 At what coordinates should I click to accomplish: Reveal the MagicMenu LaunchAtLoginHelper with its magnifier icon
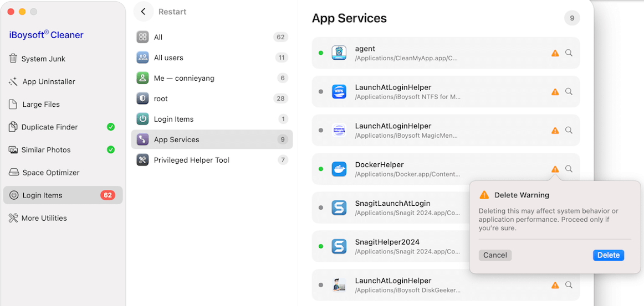click(x=569, y=131)
